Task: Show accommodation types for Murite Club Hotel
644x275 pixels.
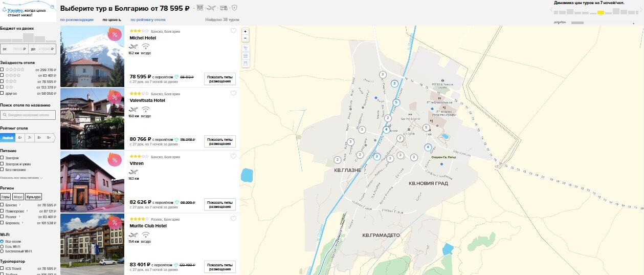Action: tap(220, 267)
